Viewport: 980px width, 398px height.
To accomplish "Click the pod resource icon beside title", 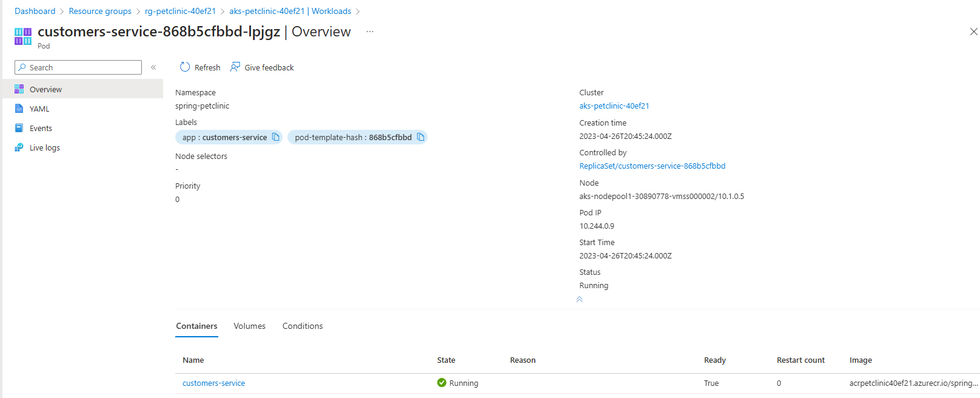I will (23, 36).
